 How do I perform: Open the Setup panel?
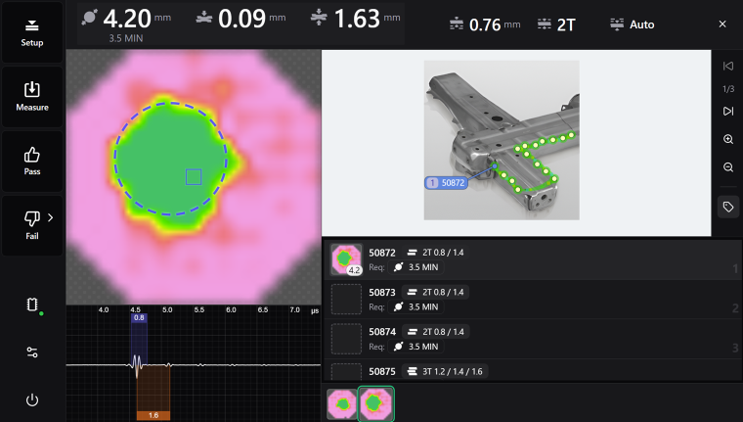click(32, 31)
